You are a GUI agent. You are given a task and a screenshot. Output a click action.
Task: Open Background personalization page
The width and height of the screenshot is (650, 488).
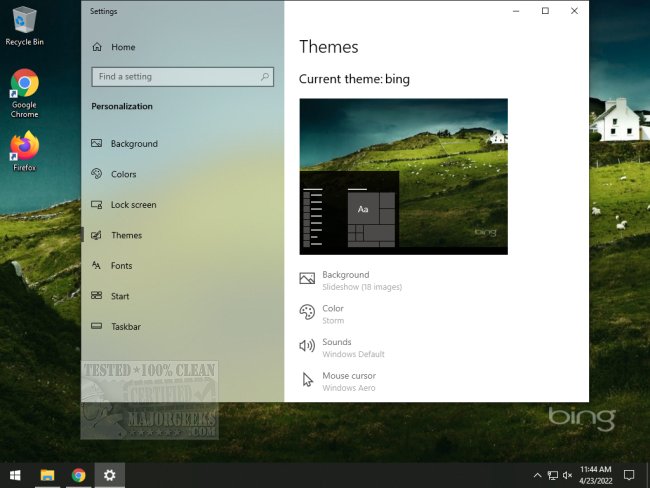182,143
